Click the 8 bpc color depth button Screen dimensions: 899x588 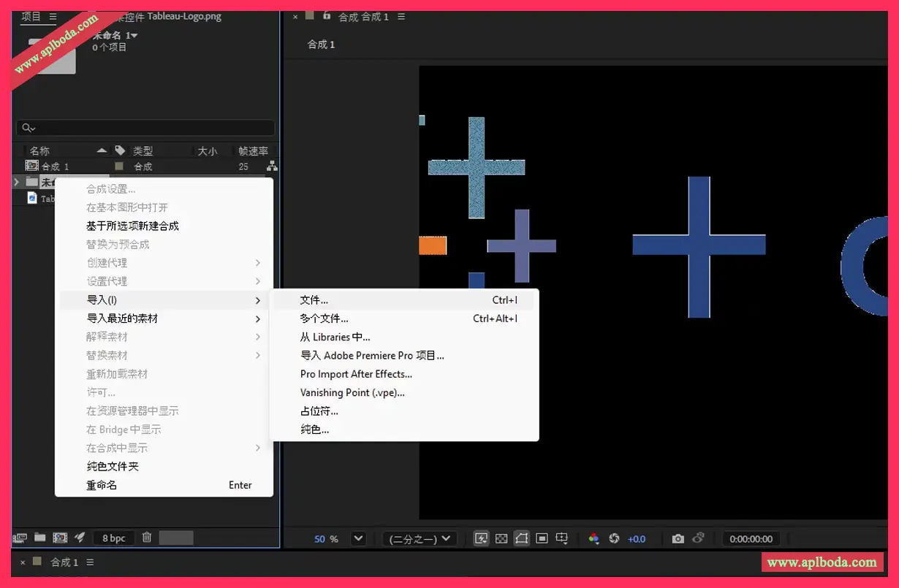click(x=113, y=538)
